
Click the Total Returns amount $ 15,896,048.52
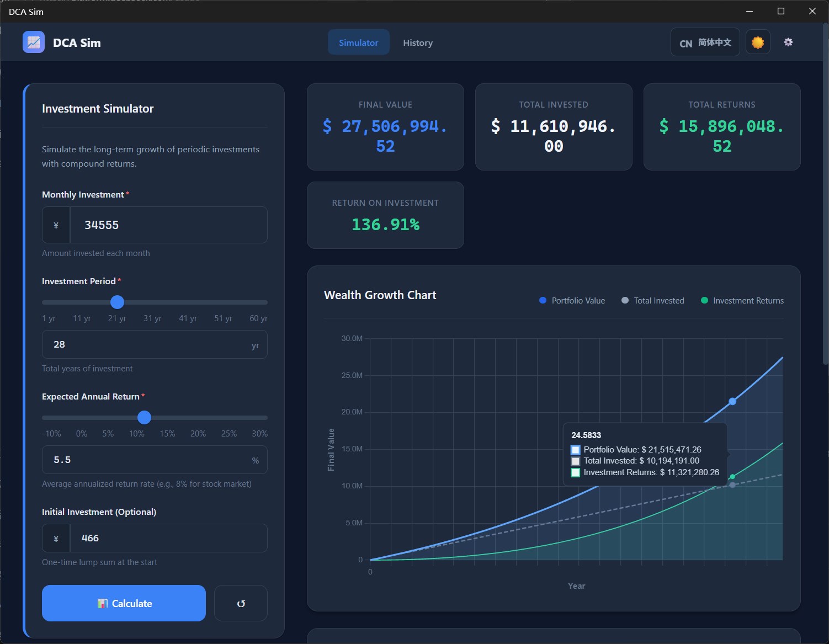pyautogui.click(x=722, y=136)
